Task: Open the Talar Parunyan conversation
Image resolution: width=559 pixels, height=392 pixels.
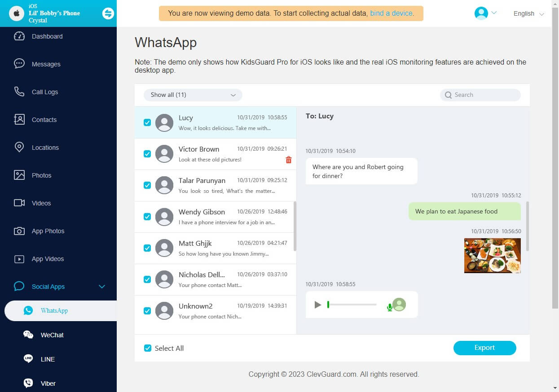Action: tap(216, 185)
